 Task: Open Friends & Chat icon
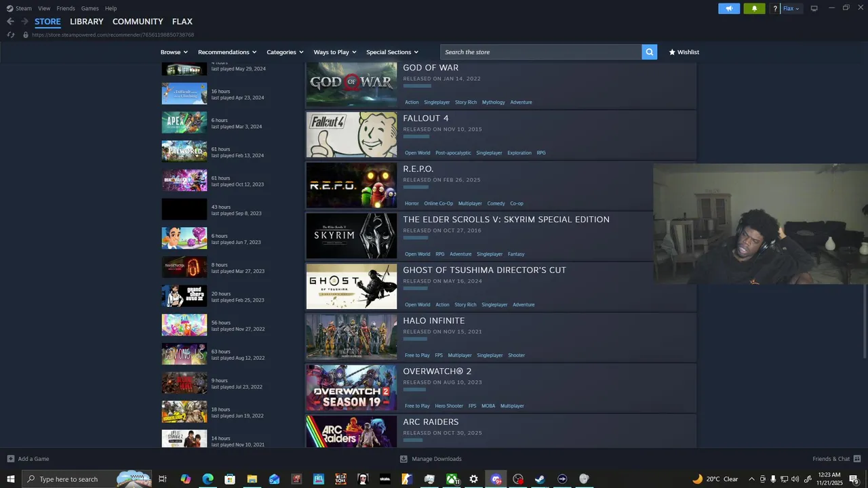click(857, 459)
